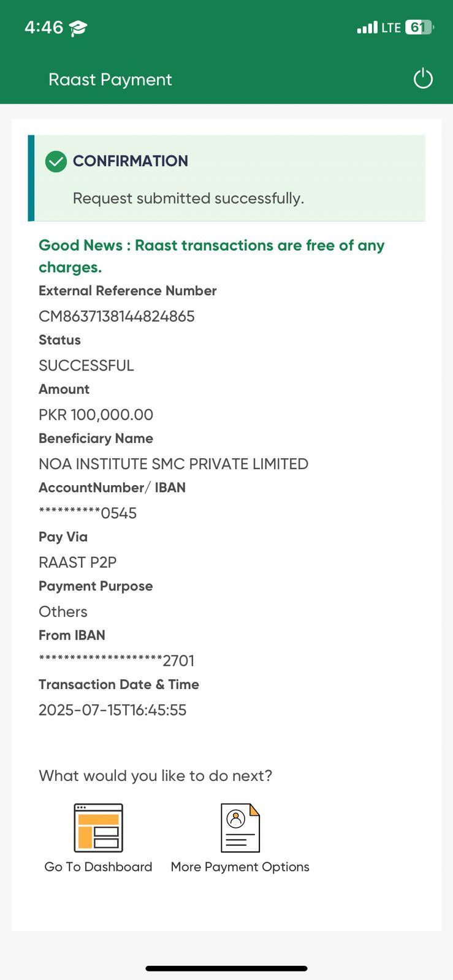The width and height of the screenshot is (453, 980).
Task: Open the More Payment Options icon
Action: pyautogui.click(x=240, y=827)
